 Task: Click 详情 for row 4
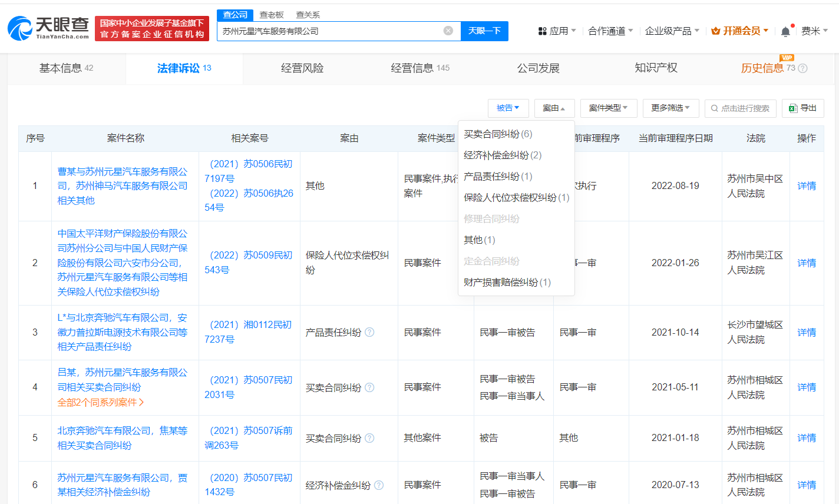[x=807, y=387]
